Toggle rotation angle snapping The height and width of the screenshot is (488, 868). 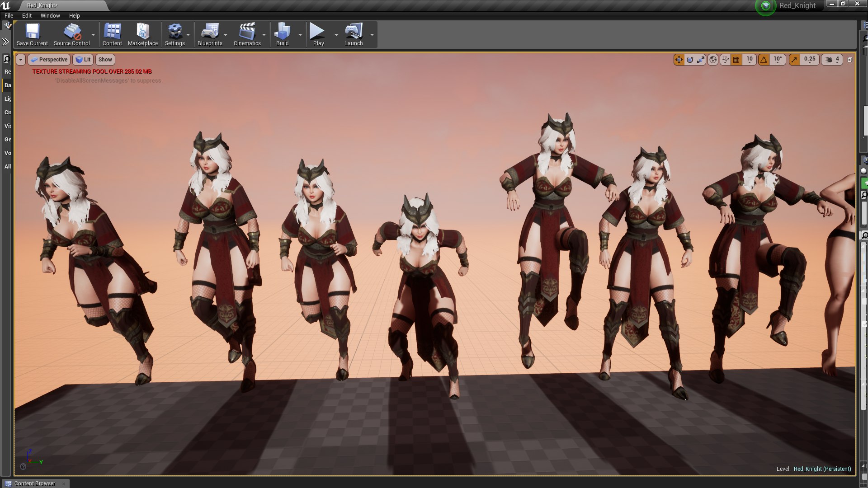click(x=764, y=60)
